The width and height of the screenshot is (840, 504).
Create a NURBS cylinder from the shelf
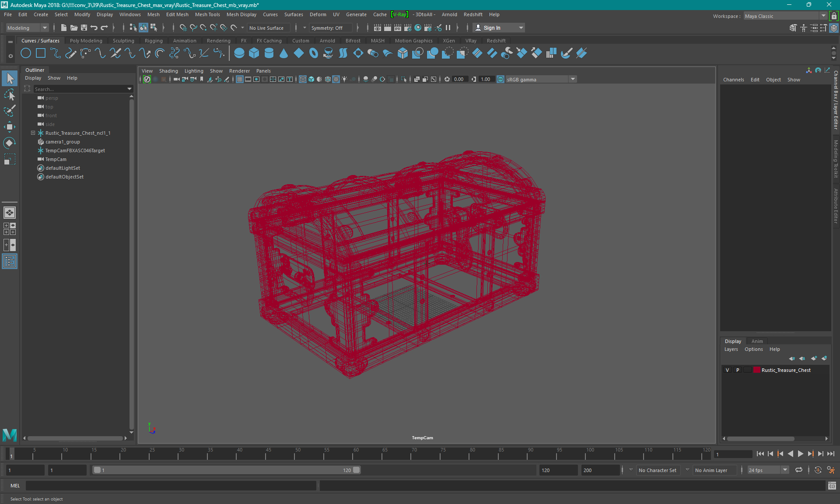[x=269, y=53]
